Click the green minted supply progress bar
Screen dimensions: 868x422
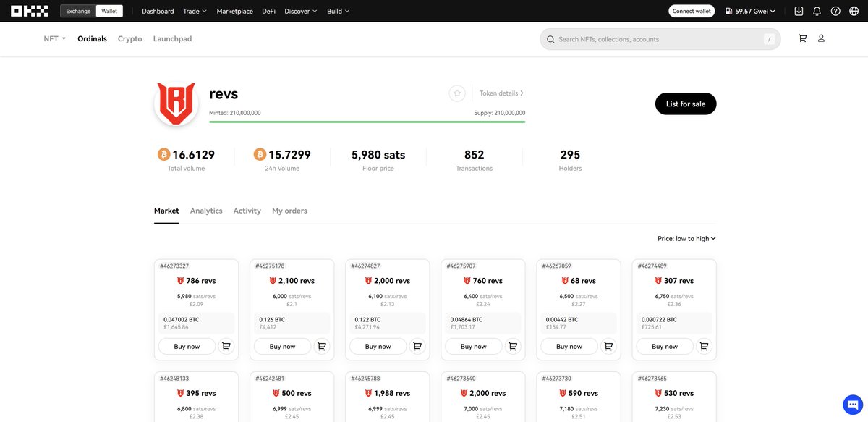pyautogui.click(x=367, y=122)
